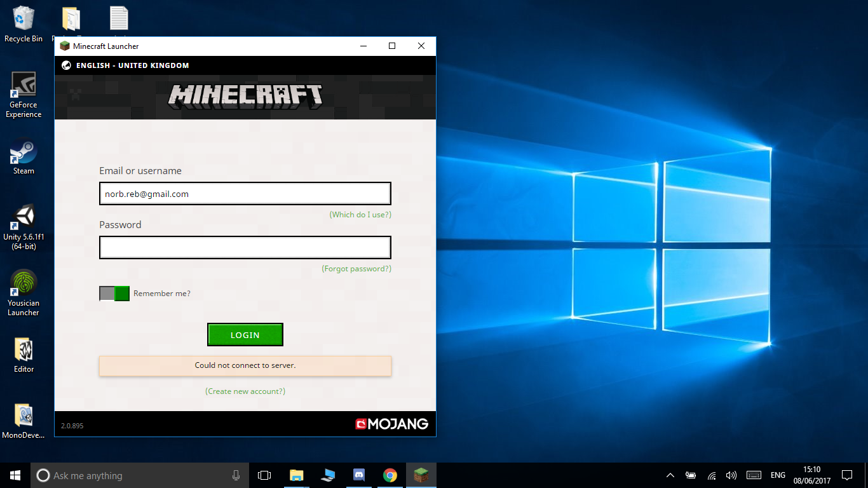This screenshot has height=488, width=868.
Task: Open File Explorer from taskbar
Action: click(x=297, y=475)
